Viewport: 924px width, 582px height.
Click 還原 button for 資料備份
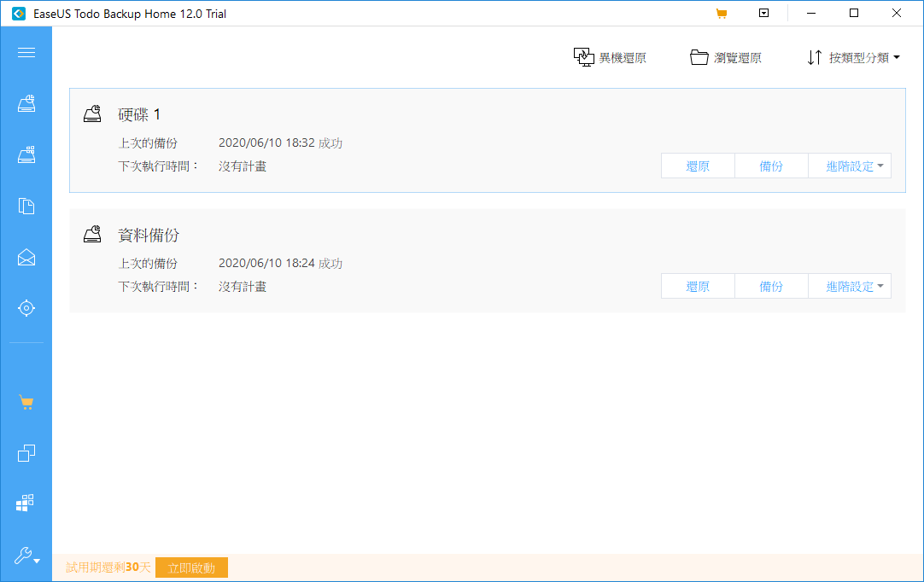pyautogui.click(x=698, y=286)
